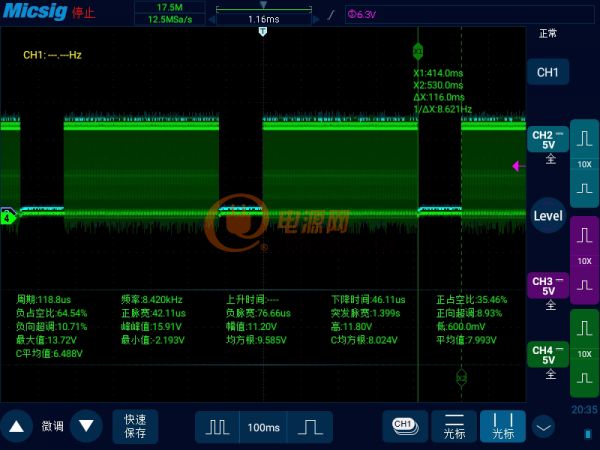The image size is (600, 450).
Task: Toggle vertical cursors button
Action: click(x=503, y=426)
